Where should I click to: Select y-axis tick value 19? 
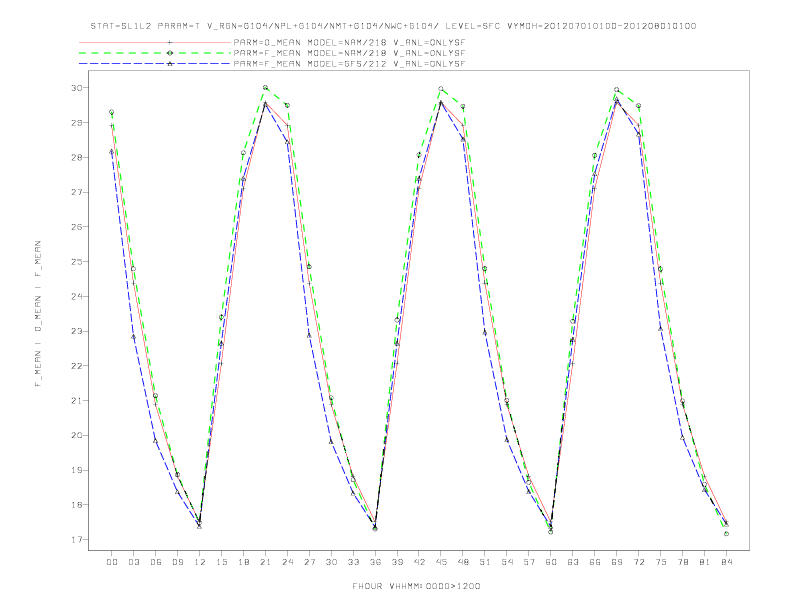[77, 470]
